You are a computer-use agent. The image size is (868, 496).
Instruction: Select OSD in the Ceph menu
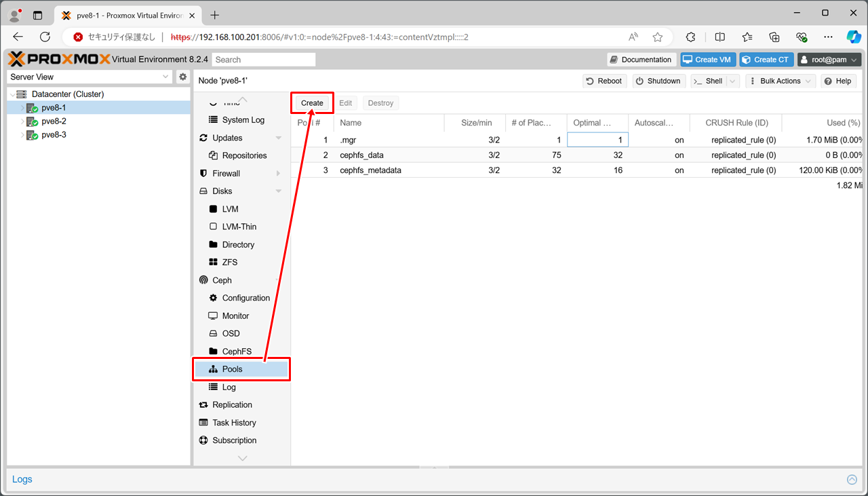[x=231, y=334]
